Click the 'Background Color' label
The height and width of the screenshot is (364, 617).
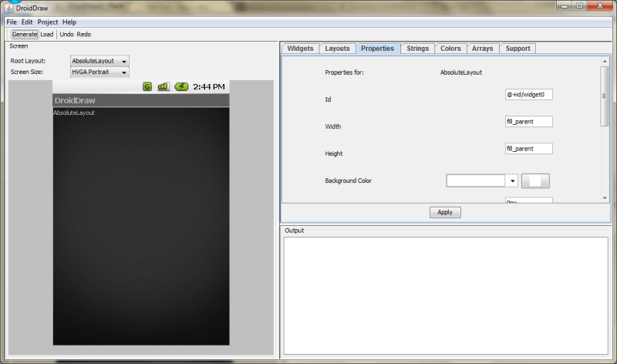(x=349, y=180)
